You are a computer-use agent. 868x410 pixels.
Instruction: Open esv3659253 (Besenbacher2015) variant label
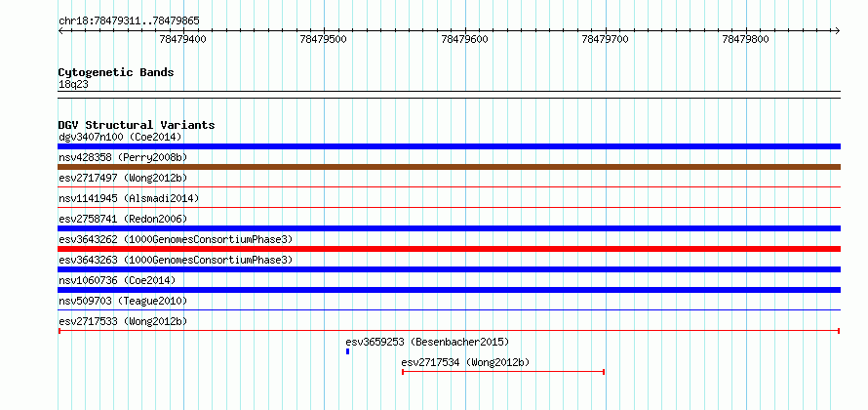[x=427, y=342]
